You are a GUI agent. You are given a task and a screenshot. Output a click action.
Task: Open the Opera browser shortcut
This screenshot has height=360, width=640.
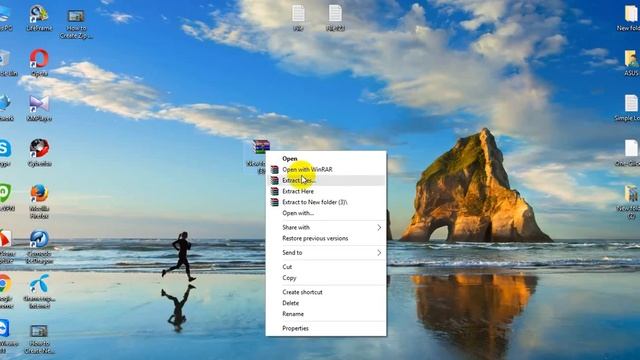(39, 63)
